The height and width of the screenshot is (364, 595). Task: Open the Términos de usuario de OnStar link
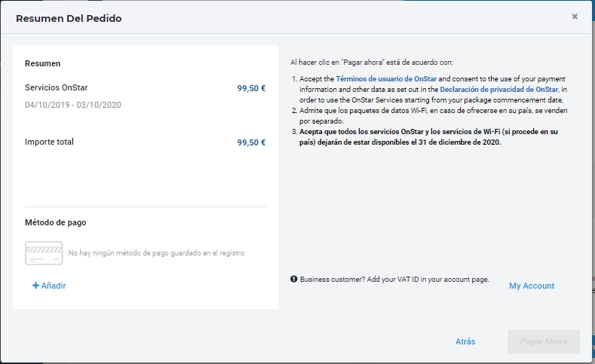pos(386,79)
